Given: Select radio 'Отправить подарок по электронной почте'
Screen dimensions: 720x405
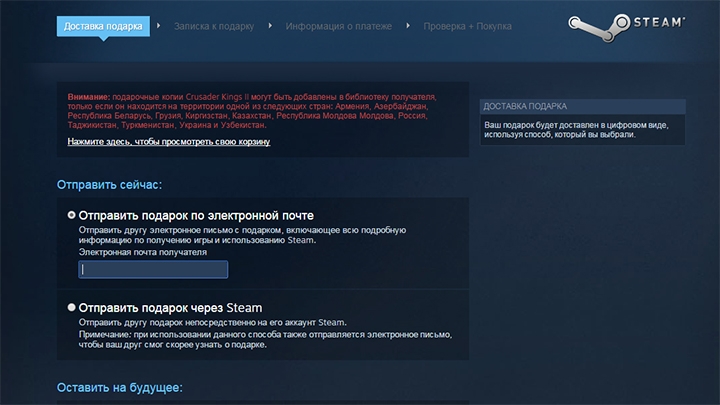Looking at the screenshot, I should 71,215.
